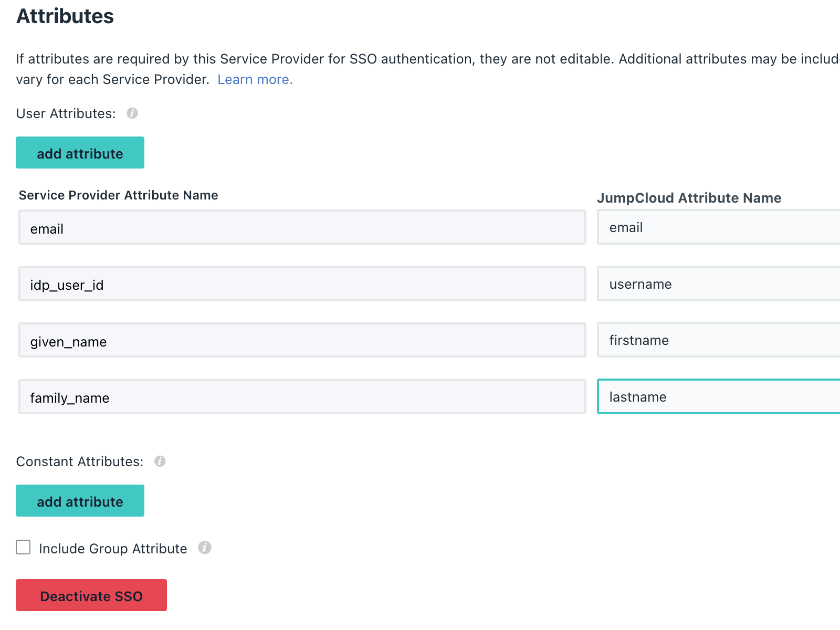Image resolution: width=840 pixels, height=630 pixels.
Task: Focus the family_name attribute name field
Action: pyautogui.click(x=302, y=397)
